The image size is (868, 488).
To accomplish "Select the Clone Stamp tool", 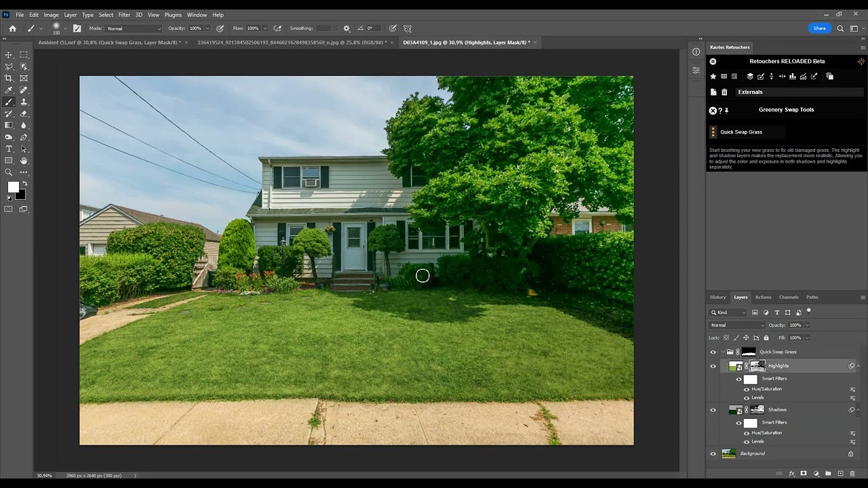I will [x=24, y=102].
